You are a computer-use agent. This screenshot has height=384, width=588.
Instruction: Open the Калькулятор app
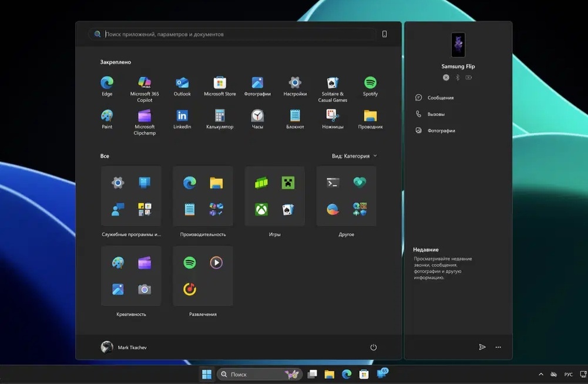click(220, 119)
